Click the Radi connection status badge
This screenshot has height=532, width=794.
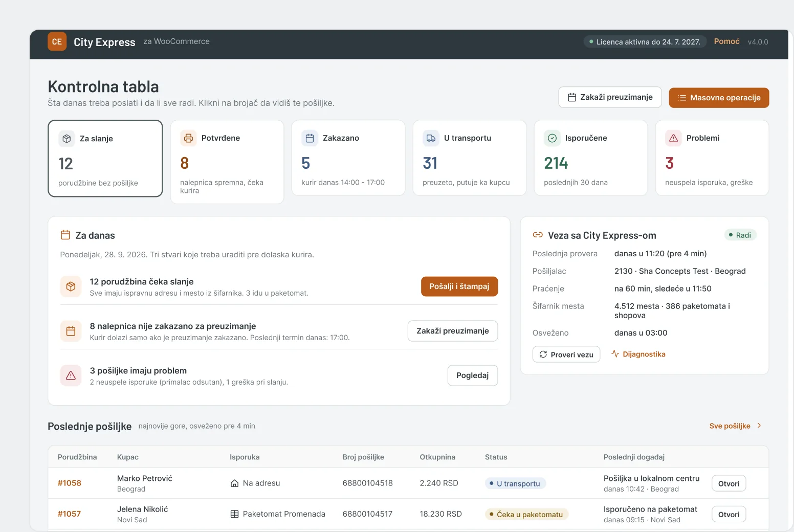point(740,235)
